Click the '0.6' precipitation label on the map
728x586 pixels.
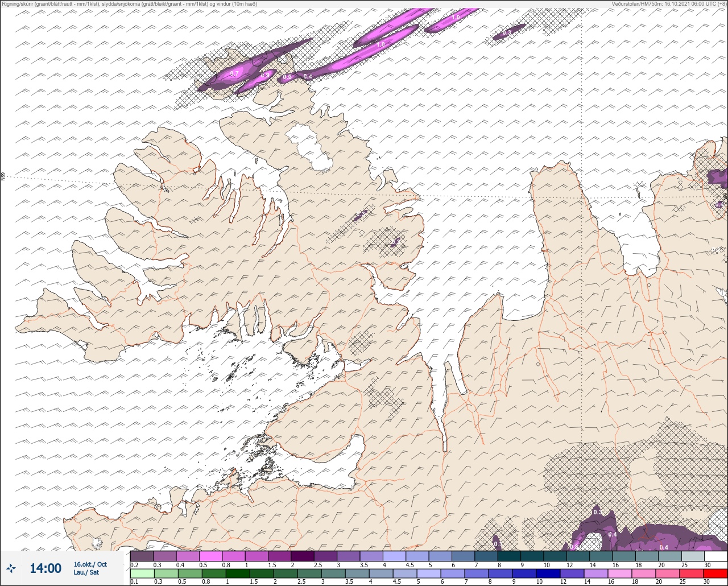click(x=287, y=77)
